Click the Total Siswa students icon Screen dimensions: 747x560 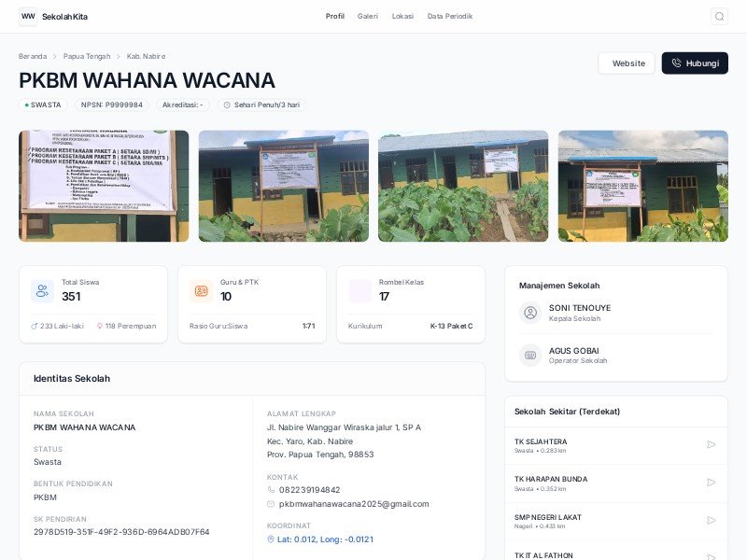click(x=42, y=291)
